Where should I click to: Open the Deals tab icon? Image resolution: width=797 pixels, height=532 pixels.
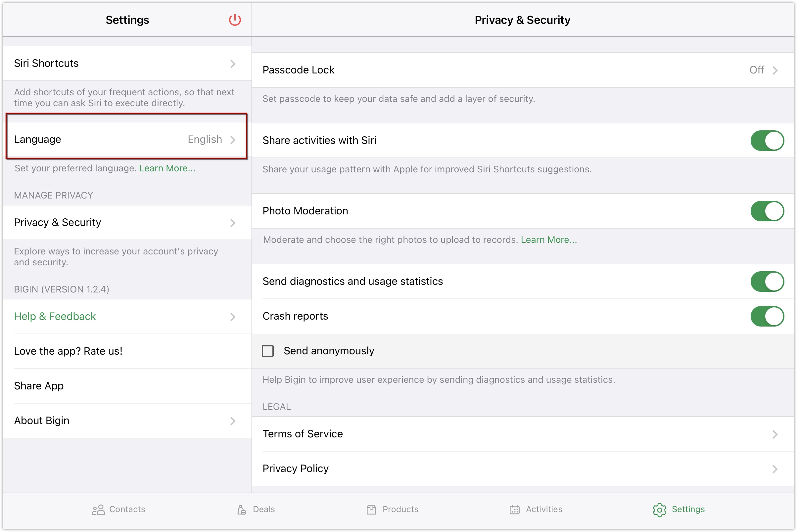[x=241, y=510]
